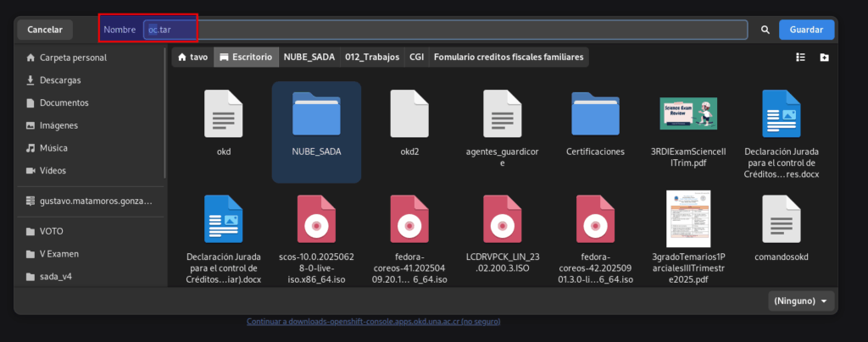Click the Nombre filename input field
The height and width of the screenshot is (342, 868).
445,30
